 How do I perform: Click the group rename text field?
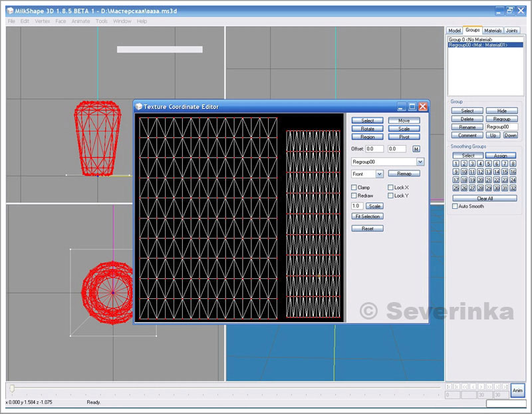pos(501,126)
